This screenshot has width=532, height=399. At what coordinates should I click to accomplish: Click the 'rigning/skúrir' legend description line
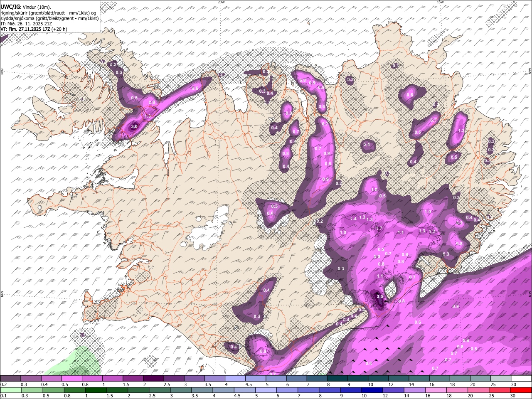click(48, 13)
